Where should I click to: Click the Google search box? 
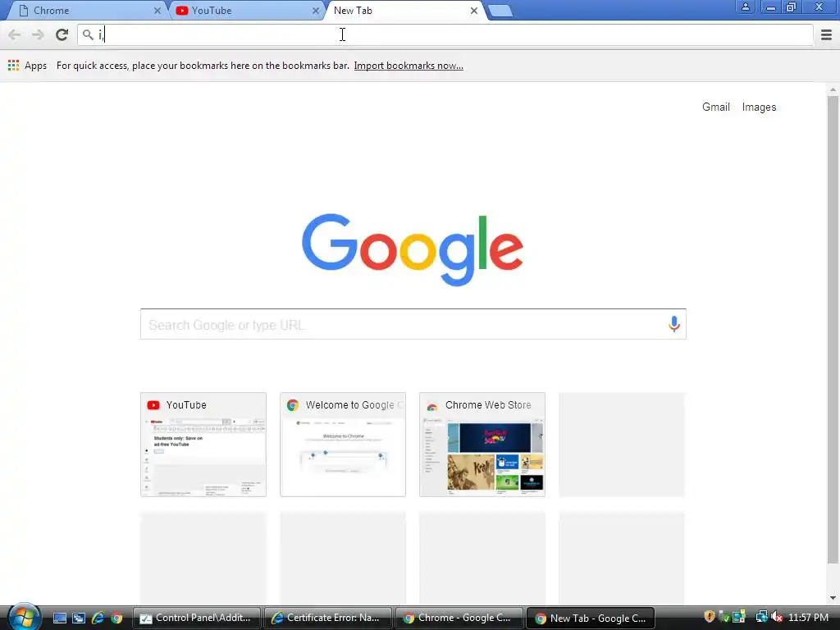pyautogui.click(x=413, y=324)
